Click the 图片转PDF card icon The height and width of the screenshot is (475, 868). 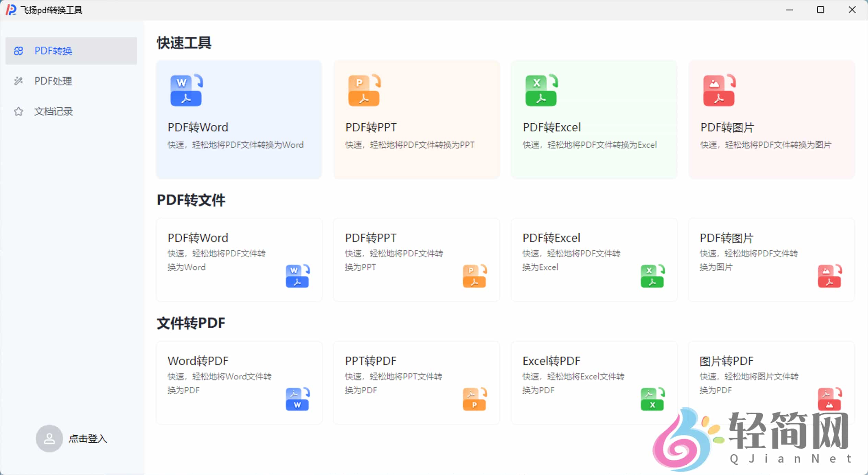(829, 399)
